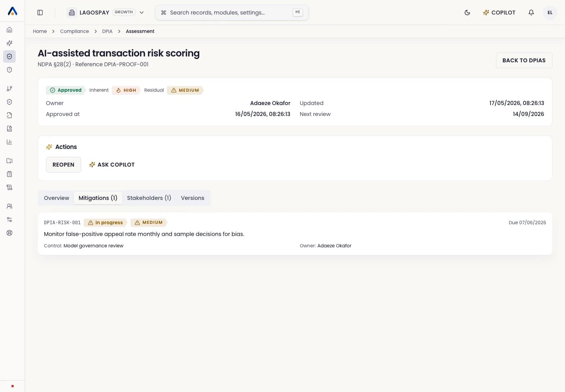The width and height of the screenshot is (565, 392).
Task: Go to DPIA breadcrumb
Action: coord(107,31)
